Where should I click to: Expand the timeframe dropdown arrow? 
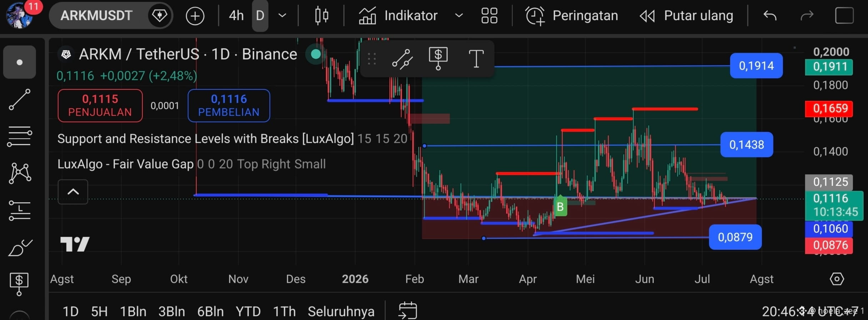coord(282,16)
